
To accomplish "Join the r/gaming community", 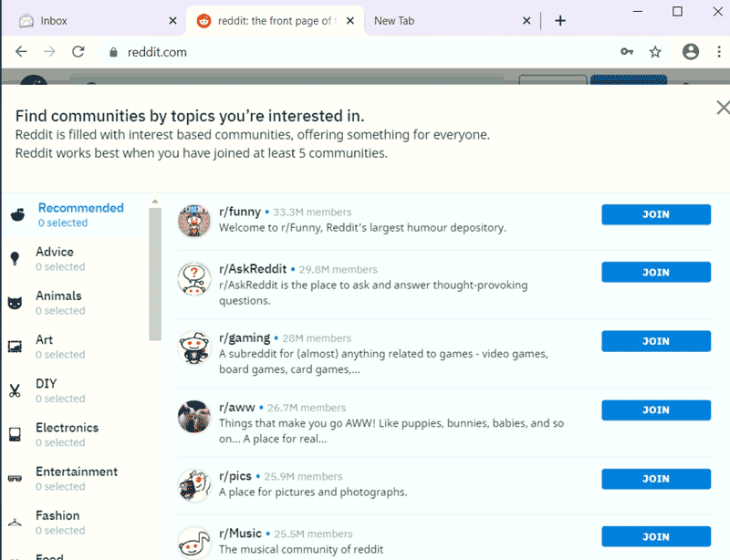I will (x=656, y=341).
